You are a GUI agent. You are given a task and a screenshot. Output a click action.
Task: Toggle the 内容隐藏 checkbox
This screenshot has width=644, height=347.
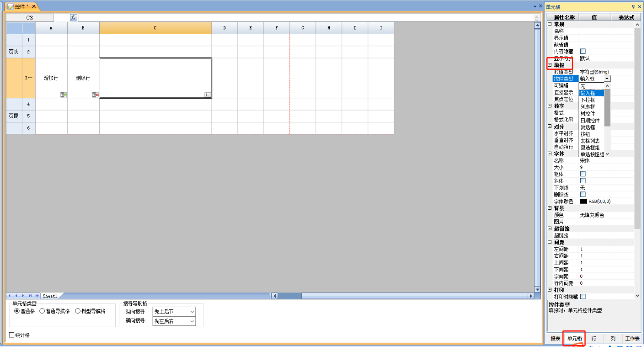583,52
